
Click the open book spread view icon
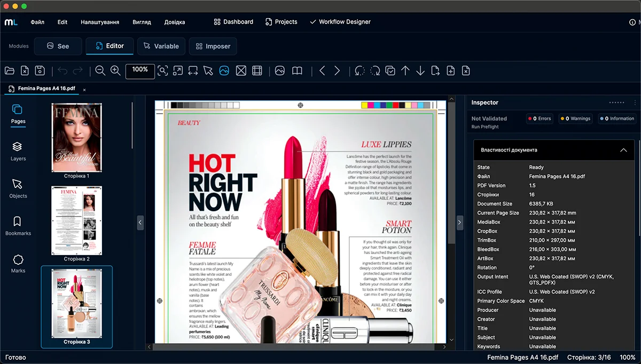[x=297, y=70]
